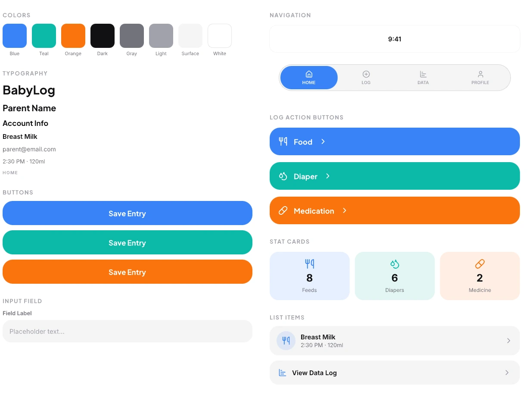Viewport: 532px width, 398px height.
Task: Click the chevron next to Food label
Action: [x=323, y=141]
